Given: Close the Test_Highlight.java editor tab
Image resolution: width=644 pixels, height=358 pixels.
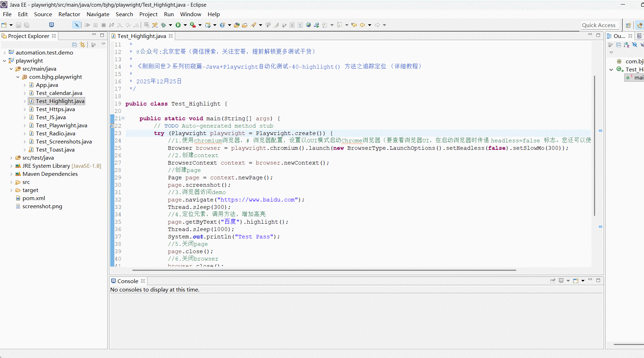Looking at the screenshot, I should (x=171, y=36).
